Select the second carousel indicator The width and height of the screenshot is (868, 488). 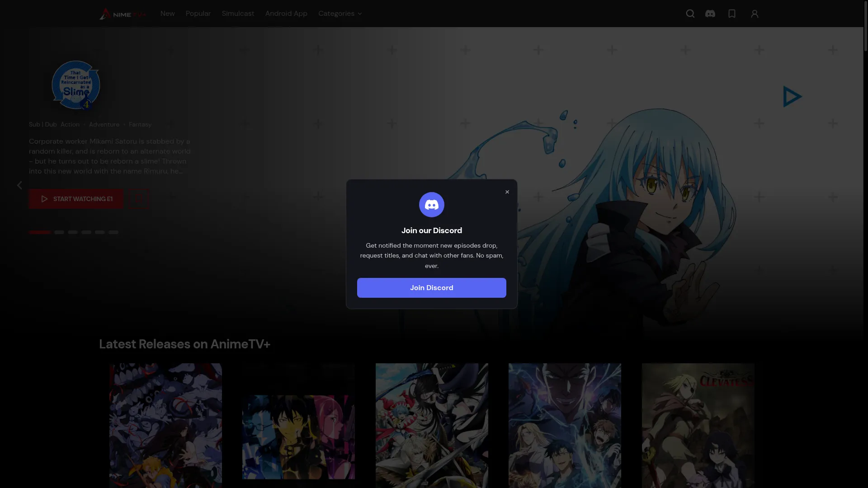[59, 232]
